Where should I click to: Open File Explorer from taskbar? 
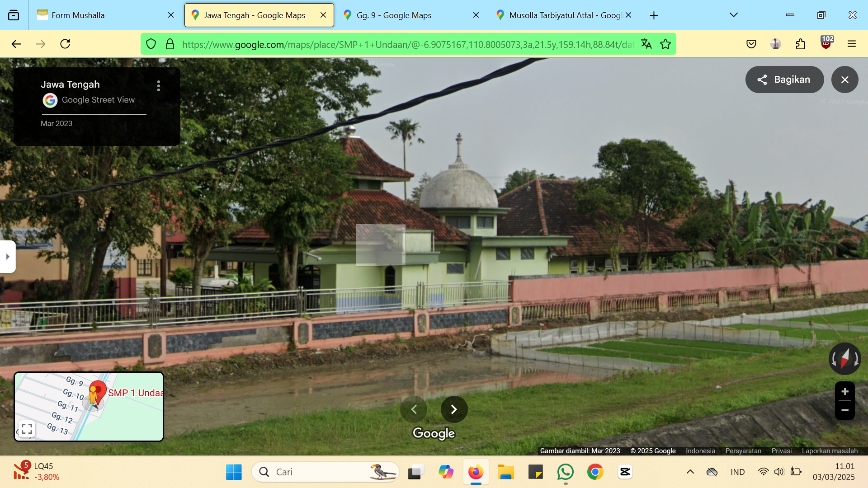506,472
